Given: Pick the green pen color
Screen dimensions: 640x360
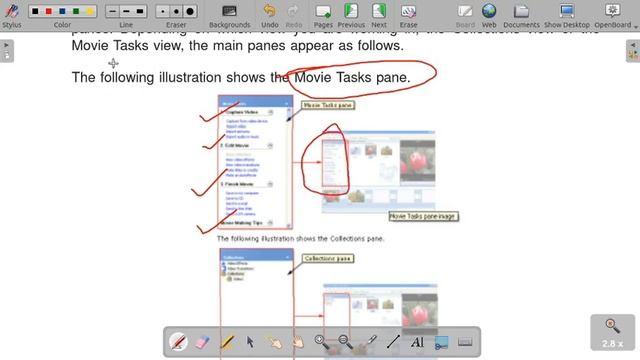Looking at the screenshot, I should pyautogui.click(x=76, y=11).
